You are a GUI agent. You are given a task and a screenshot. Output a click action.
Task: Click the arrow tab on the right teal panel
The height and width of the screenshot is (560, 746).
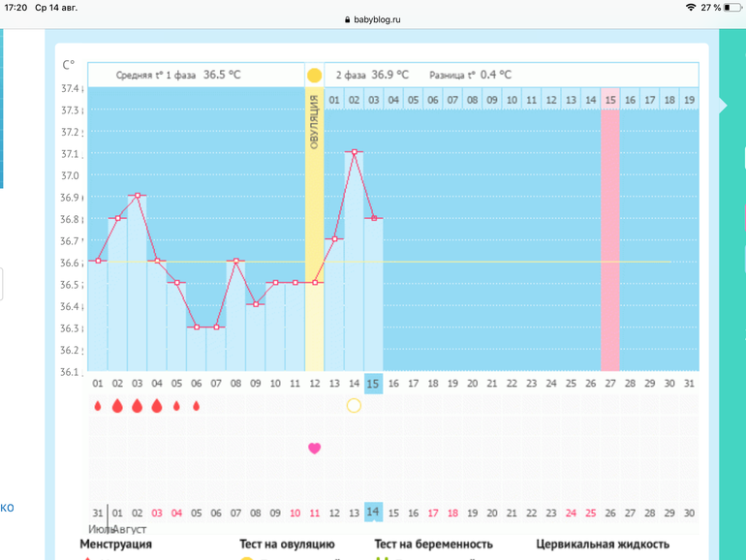pyautogui.click(x=723, y=105)
